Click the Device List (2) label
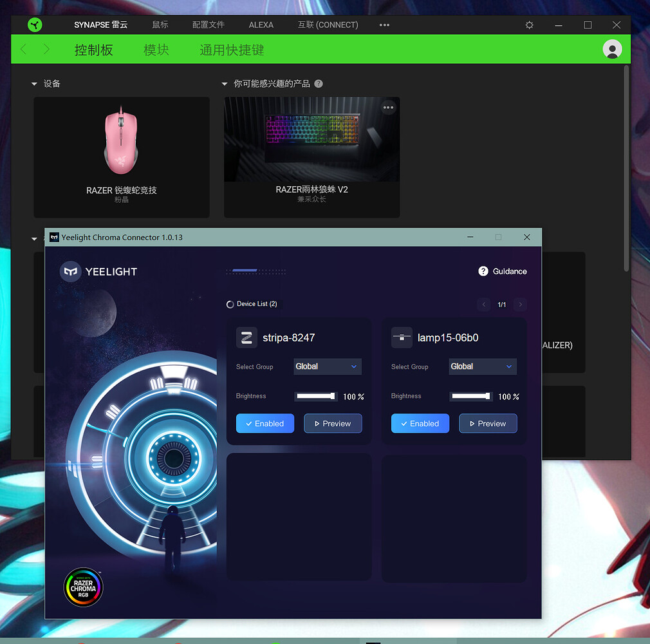Viewport: 650px width, 644px height. pos(257,304)
